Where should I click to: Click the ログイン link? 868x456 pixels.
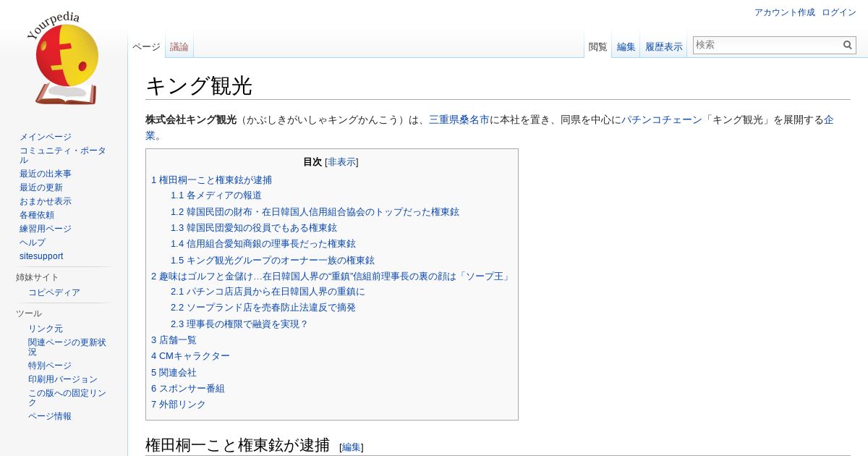839,12
